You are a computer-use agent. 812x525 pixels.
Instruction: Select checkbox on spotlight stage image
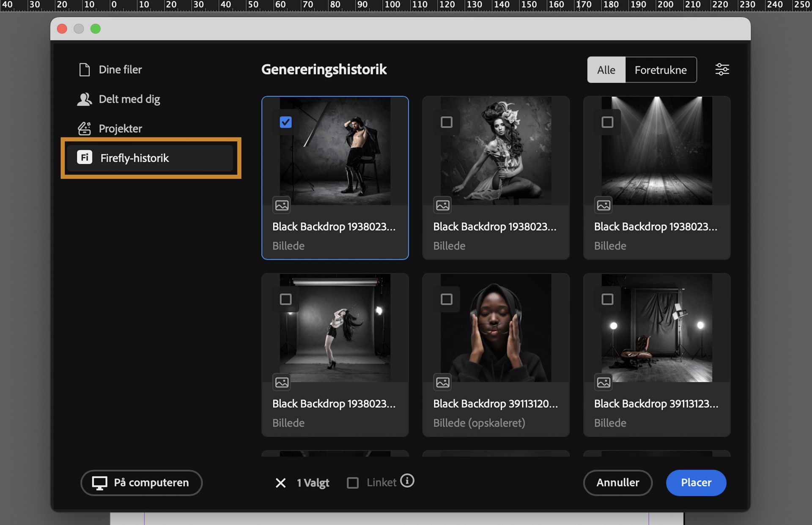[x=607, y=122]
